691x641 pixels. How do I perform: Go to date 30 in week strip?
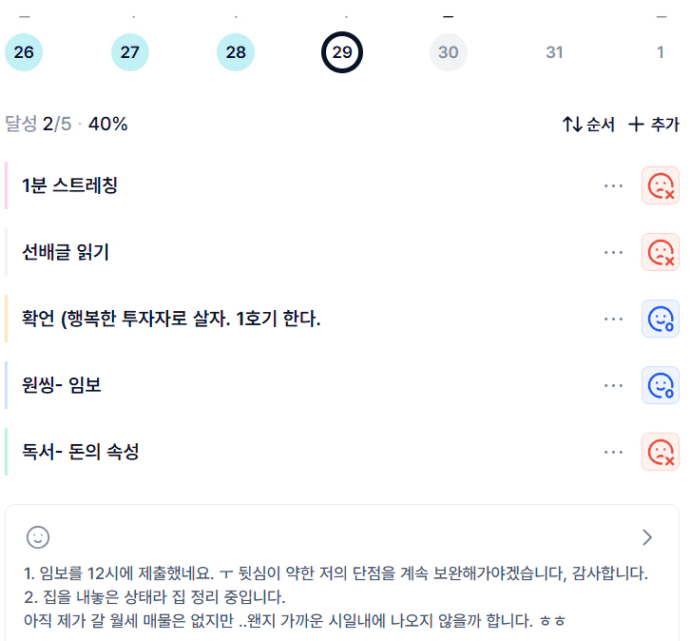tap(448, 52)
